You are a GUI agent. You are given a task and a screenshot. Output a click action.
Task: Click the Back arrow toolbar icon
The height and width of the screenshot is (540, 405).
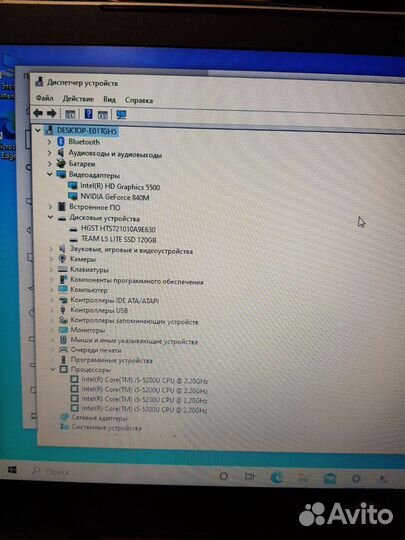38,113
